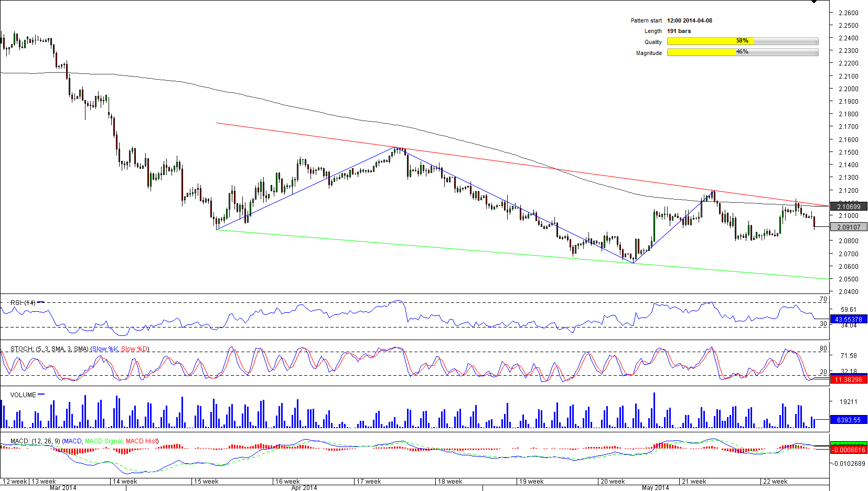The height and width of the screenshot is (491, 868).
Task: Click the green MACD Signal legend label
Action: pos(103,441)
